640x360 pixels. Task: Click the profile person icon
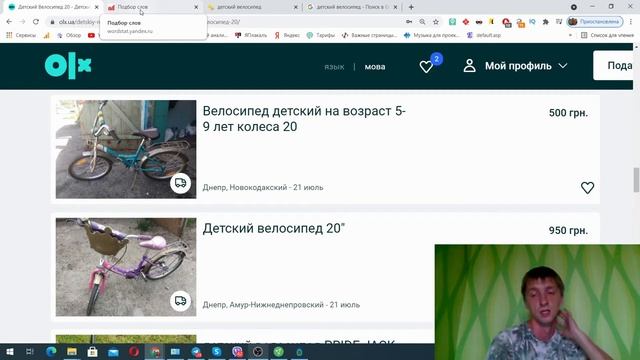(x=469, y=65)
